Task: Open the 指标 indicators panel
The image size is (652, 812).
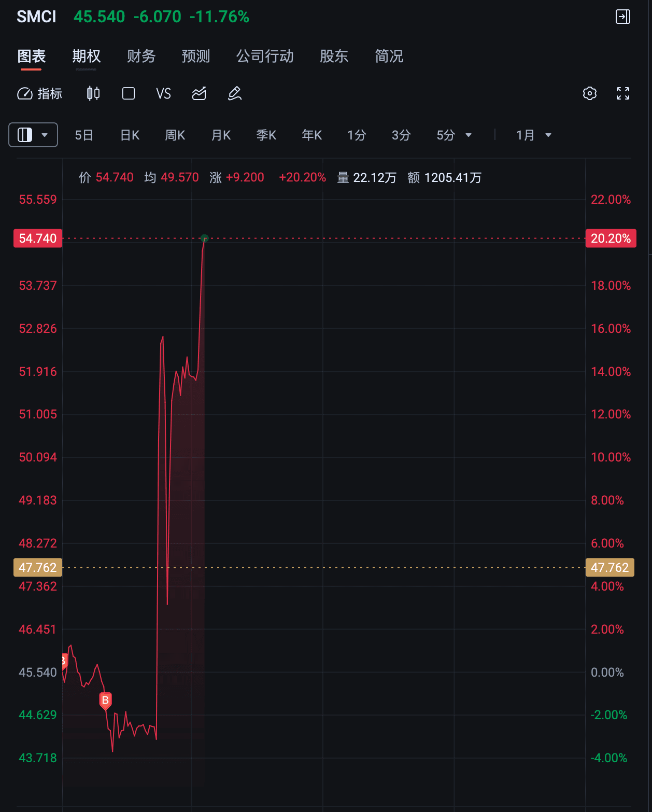Action: pyautogui.click(x=39, y=93)
